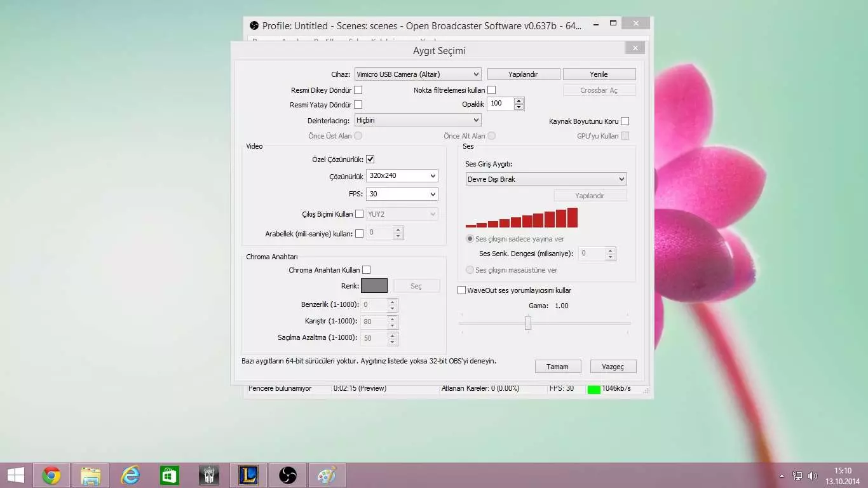Select the Ses çıkışını sadece yayına ver radio

(x=470, y=239)
